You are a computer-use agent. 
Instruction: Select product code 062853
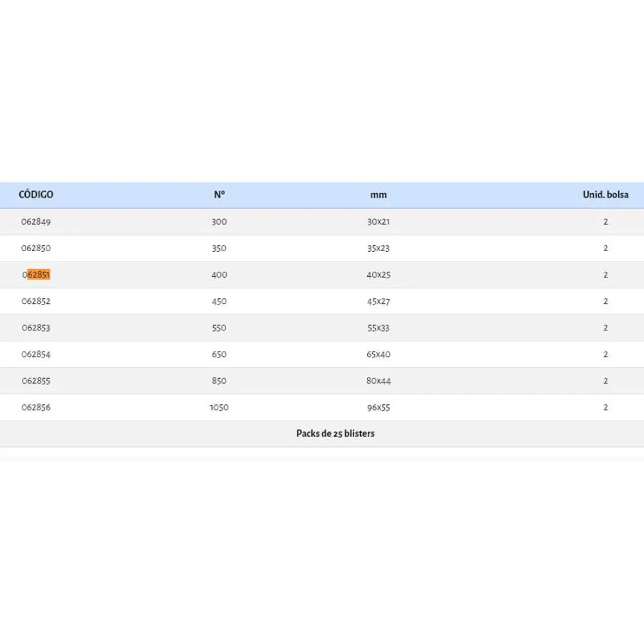coord(36,328)
